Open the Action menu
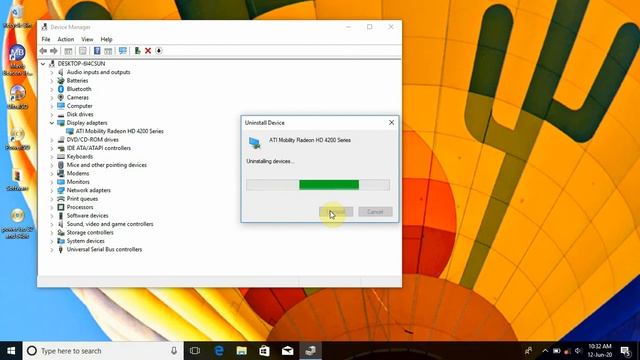640x360 pixels. [65, 39]
